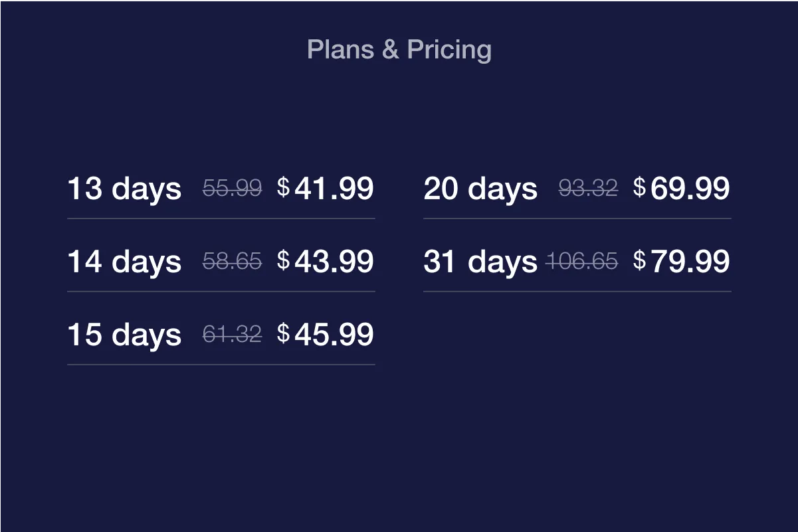
Task: Select the 14 days plan
Action: [x=221, y=262]
